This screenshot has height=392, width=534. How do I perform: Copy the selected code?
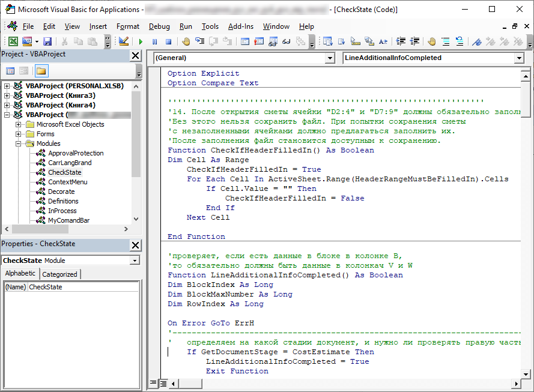pos(78,41)
